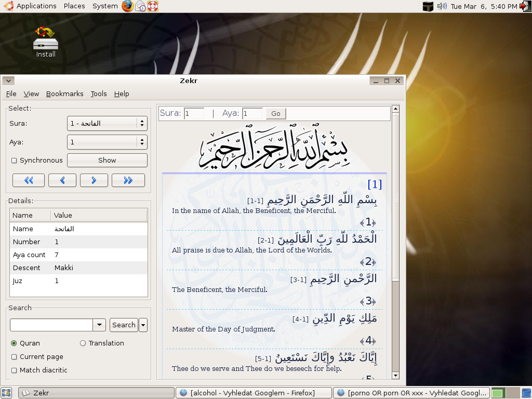This screenshot has height=399, width=532.
Task: Click the clock showing Tue Mar 6, 5:40 PM
Action: tap(484, 6)
